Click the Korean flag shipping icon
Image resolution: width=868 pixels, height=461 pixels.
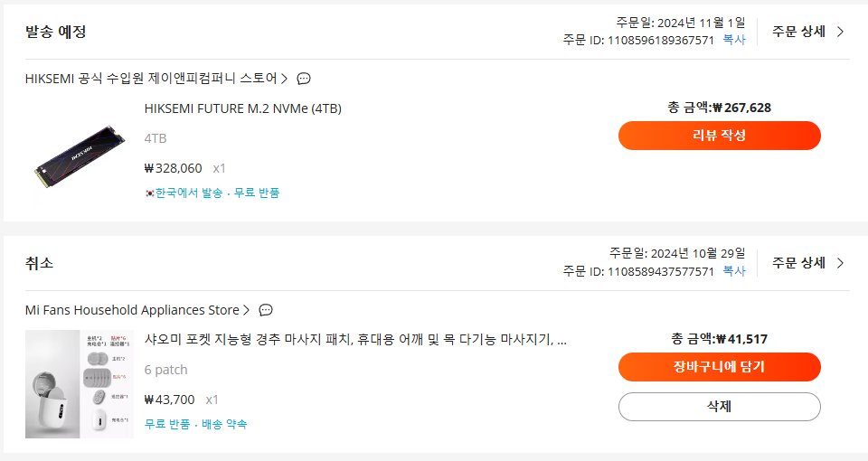(149, 193)
